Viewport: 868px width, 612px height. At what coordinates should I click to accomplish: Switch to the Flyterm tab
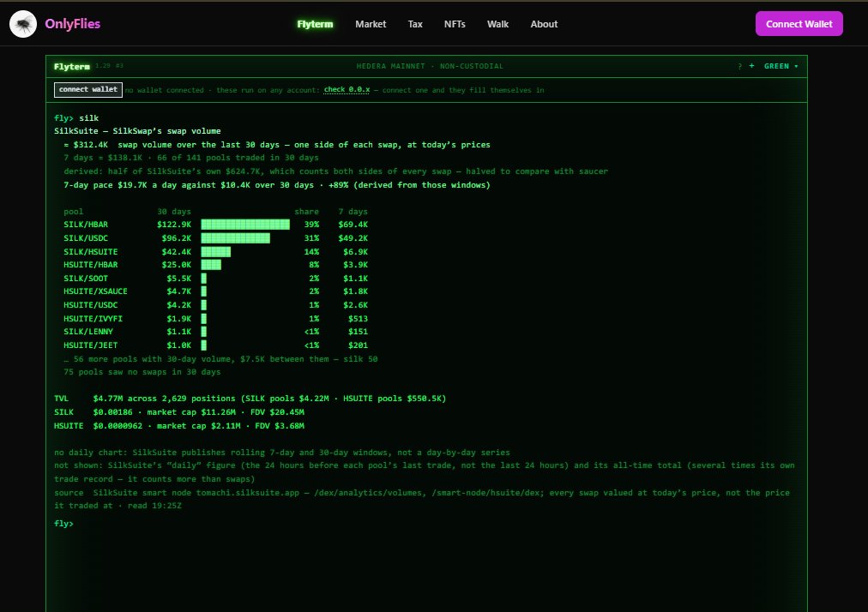click(315, 24)
